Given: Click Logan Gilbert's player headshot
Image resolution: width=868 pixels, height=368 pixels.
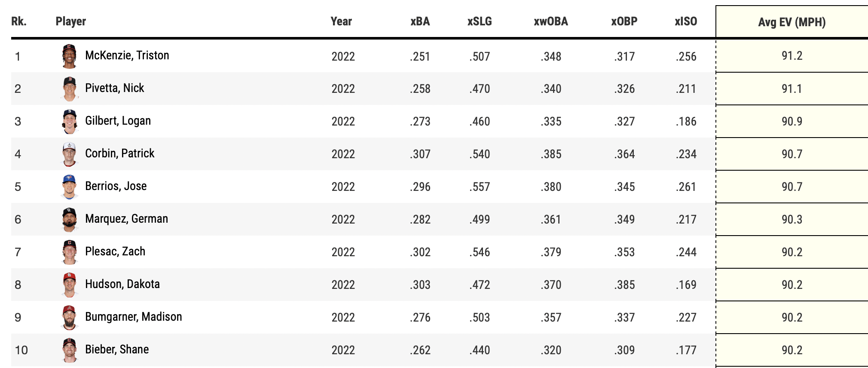Looking at the screenshot, I should [69, 122].
